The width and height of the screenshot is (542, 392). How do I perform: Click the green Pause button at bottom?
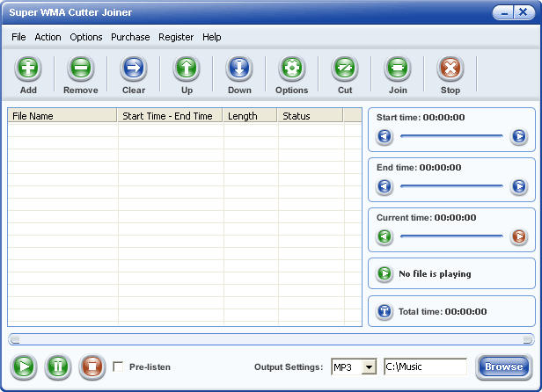[57, 367]
